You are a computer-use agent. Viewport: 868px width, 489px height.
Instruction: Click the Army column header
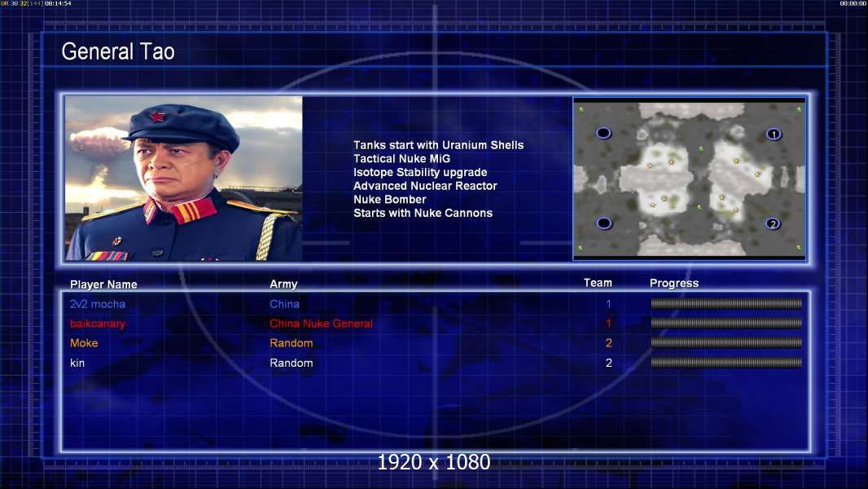(x=283, y=284)
